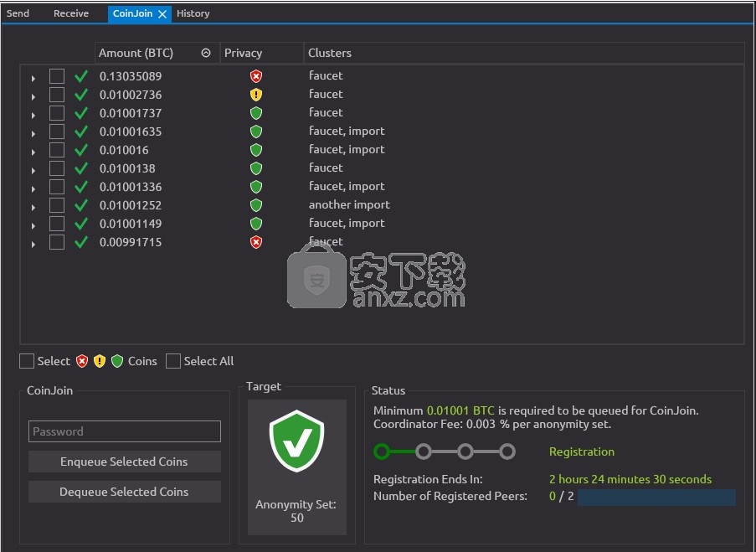Select the "another import" cluster label
The width and height of the screenshot is (756, 552).
coord(349,204)
